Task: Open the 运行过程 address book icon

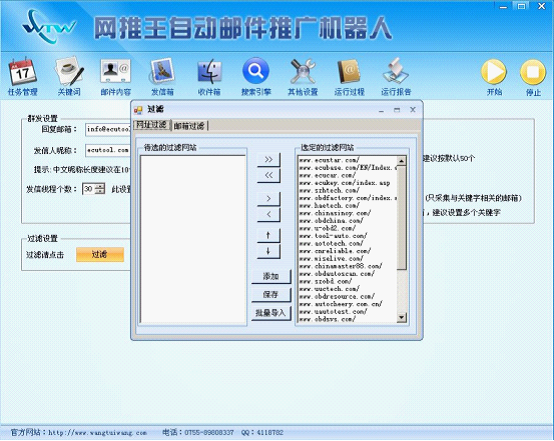Action: pos(349,71)
